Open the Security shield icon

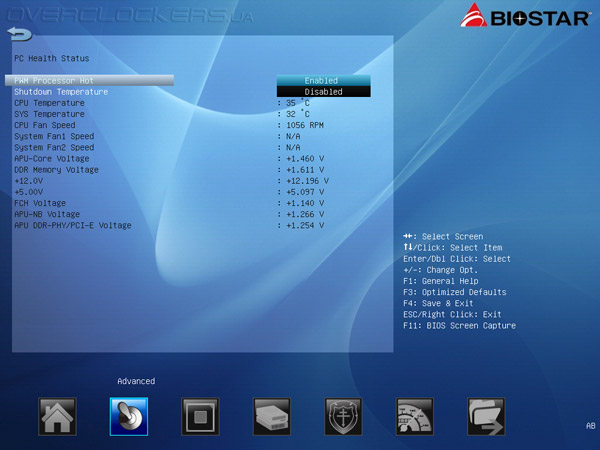(x=343, y=416)
